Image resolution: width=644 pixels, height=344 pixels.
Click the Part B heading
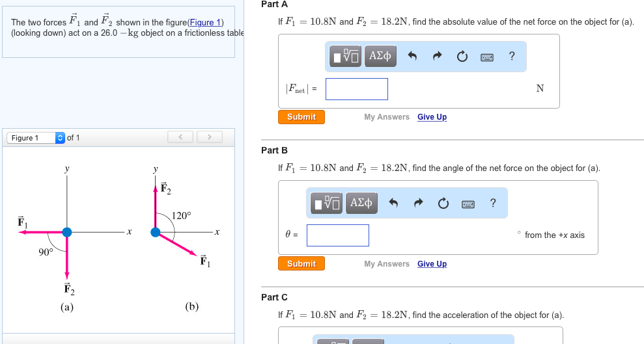click(x=274, y=150)
